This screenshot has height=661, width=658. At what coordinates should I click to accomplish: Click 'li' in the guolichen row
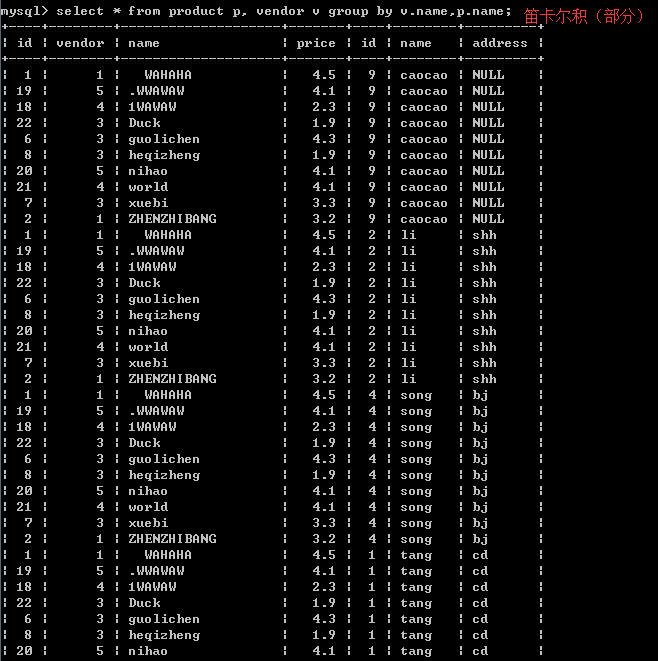coord(408,299)
